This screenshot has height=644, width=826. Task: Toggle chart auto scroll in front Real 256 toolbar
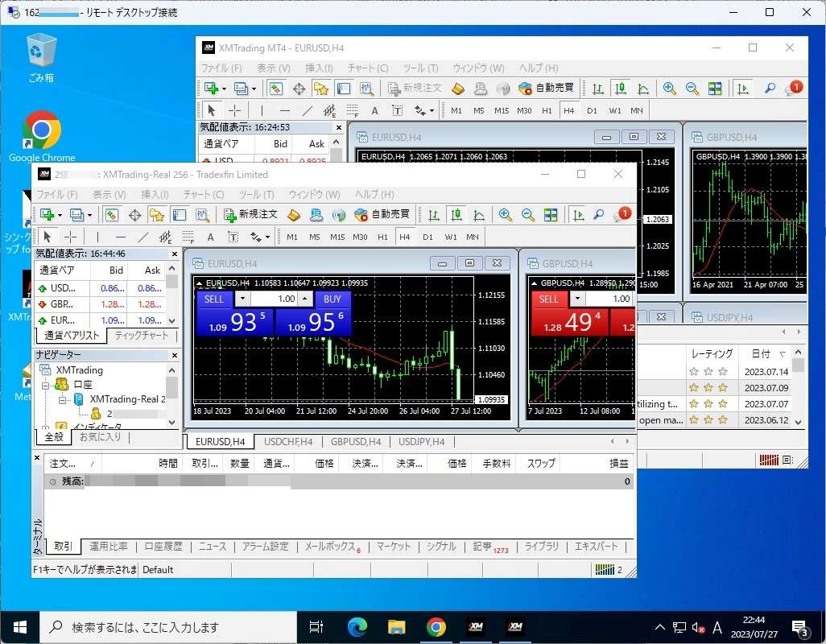(578, 214)
